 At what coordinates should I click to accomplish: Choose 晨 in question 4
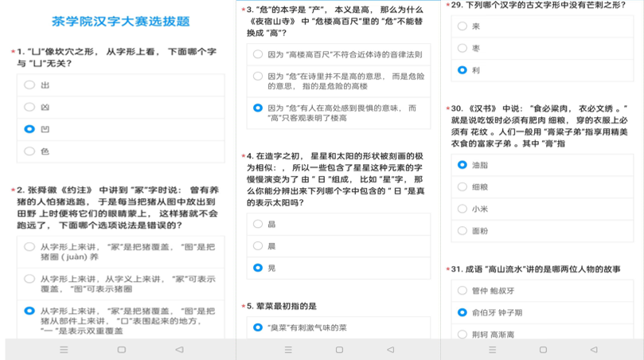tap(258, 246)
